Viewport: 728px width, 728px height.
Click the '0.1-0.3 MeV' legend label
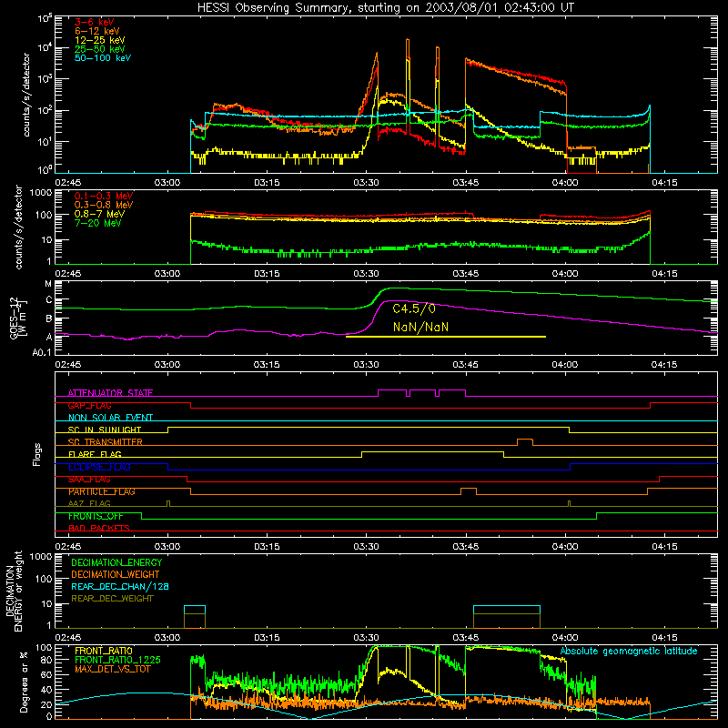point(104,196)
